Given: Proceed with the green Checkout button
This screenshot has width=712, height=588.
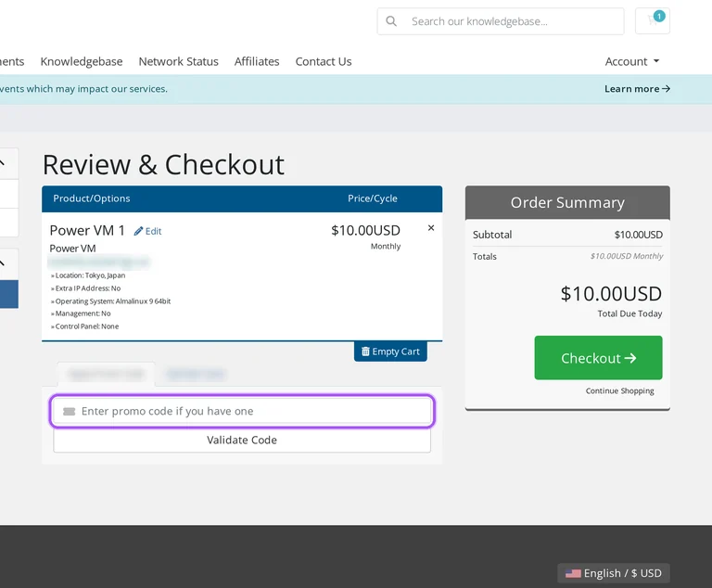Looking at the screenshot, I should (598, 358).
